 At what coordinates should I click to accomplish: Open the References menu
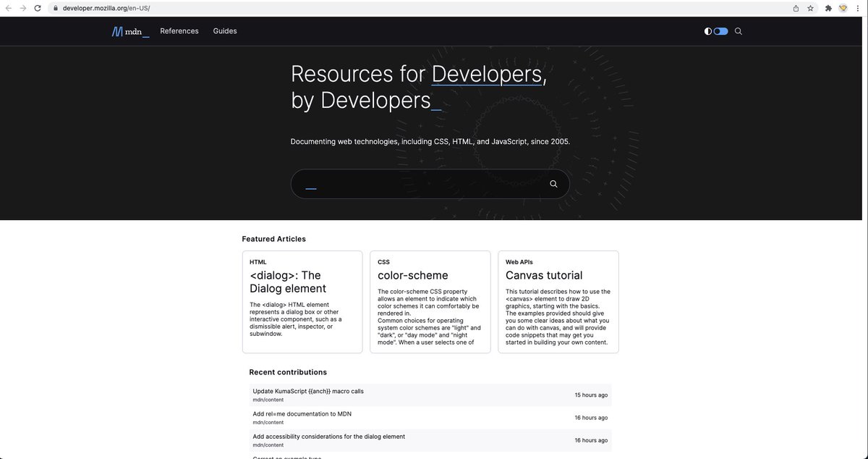pos(179,31)
